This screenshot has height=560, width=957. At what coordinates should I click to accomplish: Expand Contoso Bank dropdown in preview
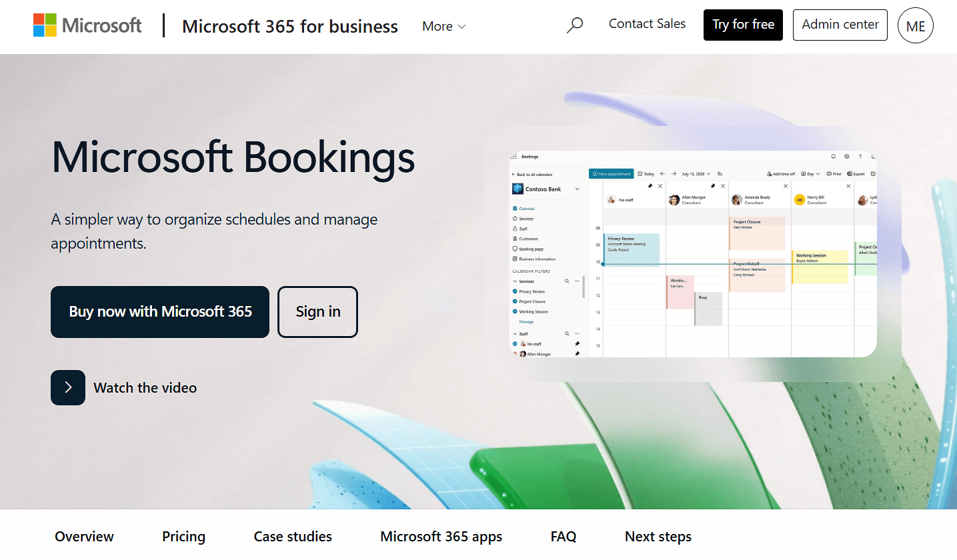[577, 189]
